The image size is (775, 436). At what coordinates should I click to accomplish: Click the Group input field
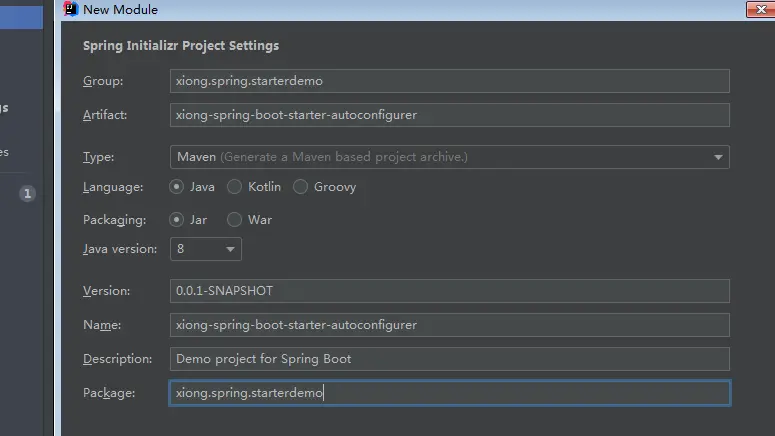[449, 81]
